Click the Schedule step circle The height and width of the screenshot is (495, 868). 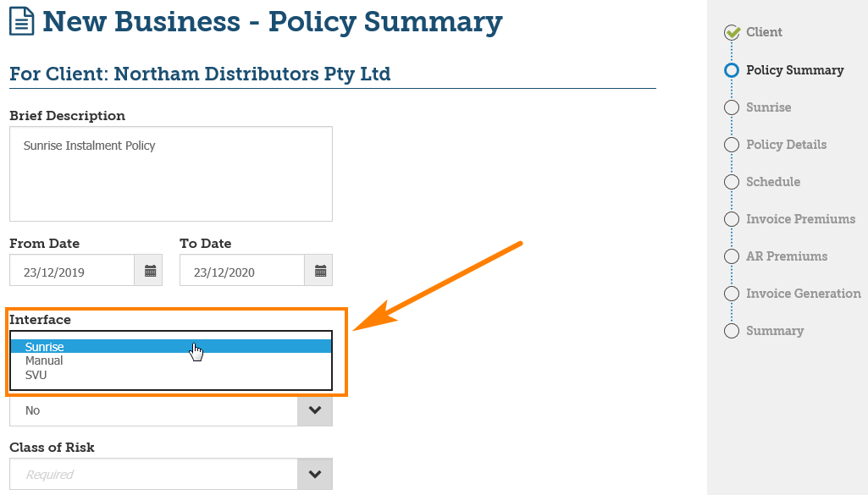pos(732,182)
